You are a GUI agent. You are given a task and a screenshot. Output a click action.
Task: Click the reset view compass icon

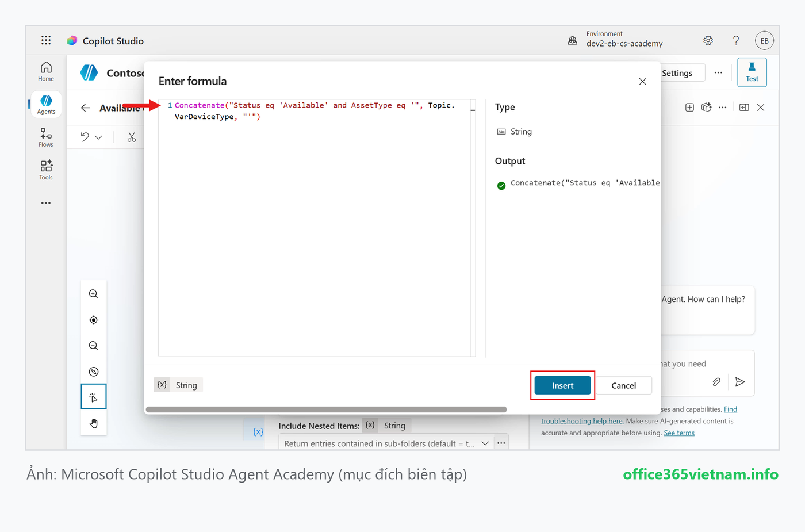[x=94, y=372]
